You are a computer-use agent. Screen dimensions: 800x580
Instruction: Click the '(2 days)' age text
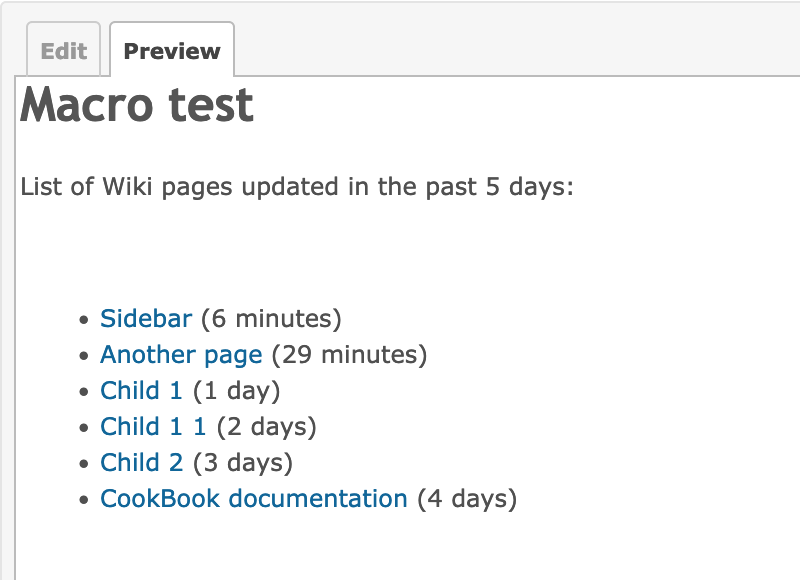266,427
